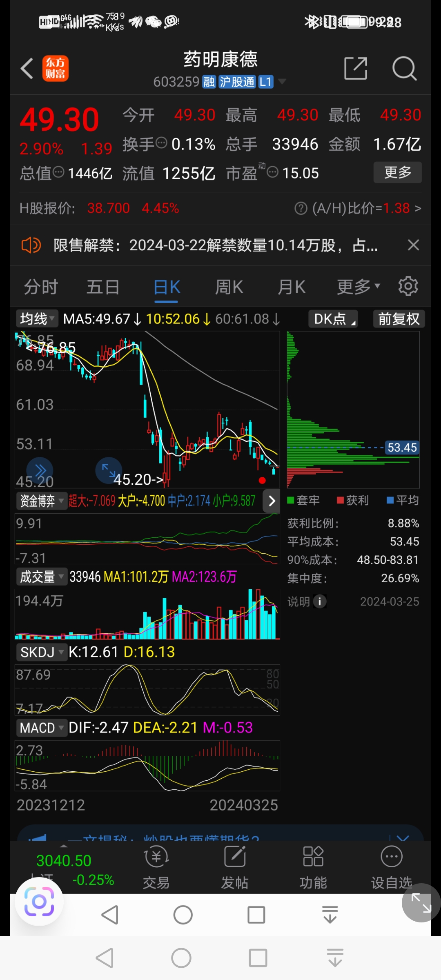Tap the 设自选 ellipsis icon
Screen dimensions: 441x980
pos(392,857)
